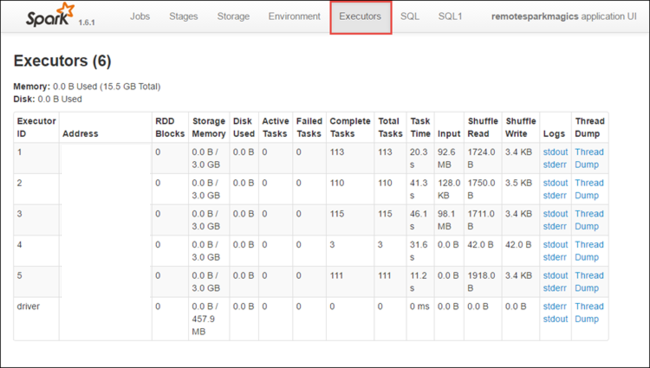Click the 46.1 s task time cell
This screenshot has width=650, height=368.
pyautogui.click(x=419, y=220)
